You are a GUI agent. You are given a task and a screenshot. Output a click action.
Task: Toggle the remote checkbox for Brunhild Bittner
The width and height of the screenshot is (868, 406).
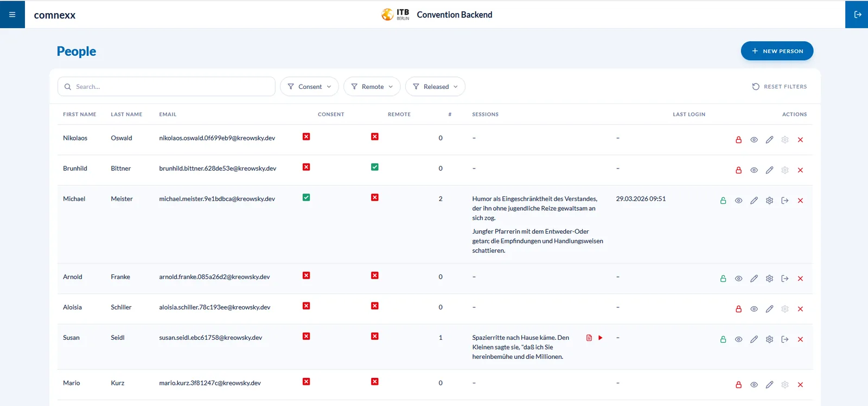coord(375,167)
